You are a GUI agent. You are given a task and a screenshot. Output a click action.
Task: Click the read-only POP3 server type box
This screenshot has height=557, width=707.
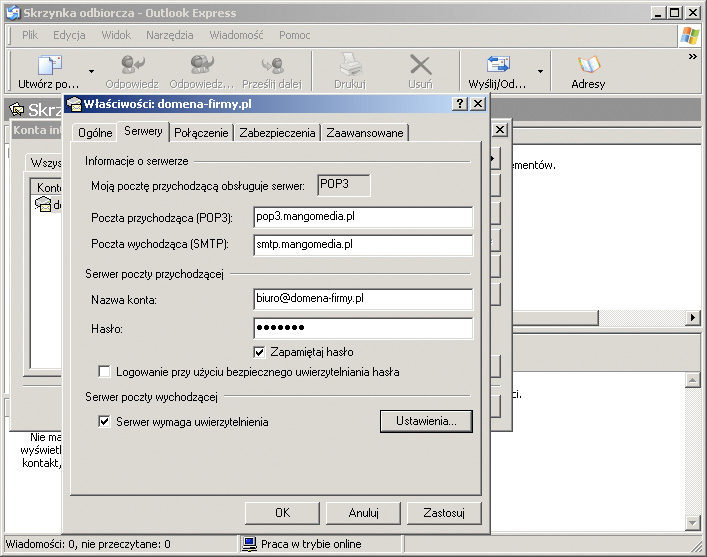(x=344, y=185)
